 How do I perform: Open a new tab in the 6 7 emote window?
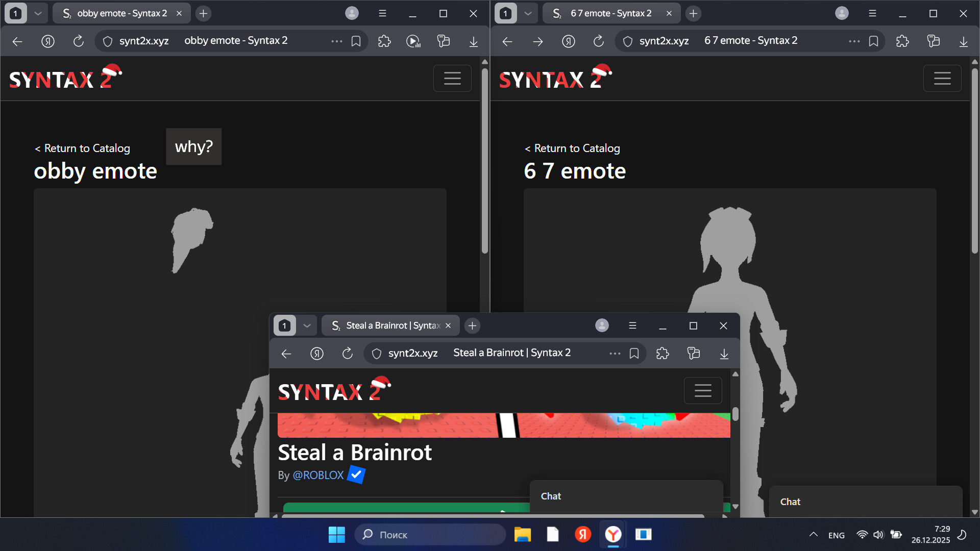[x=693, y=13]
